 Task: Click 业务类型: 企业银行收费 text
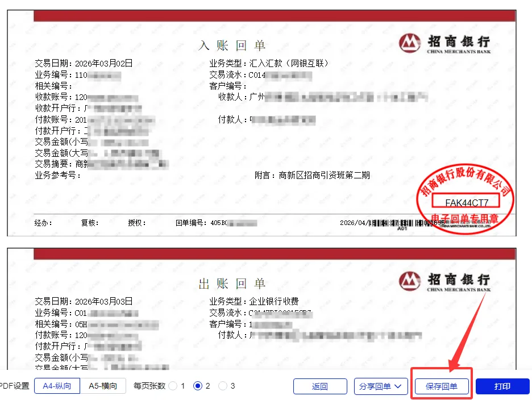coord(254,301)
